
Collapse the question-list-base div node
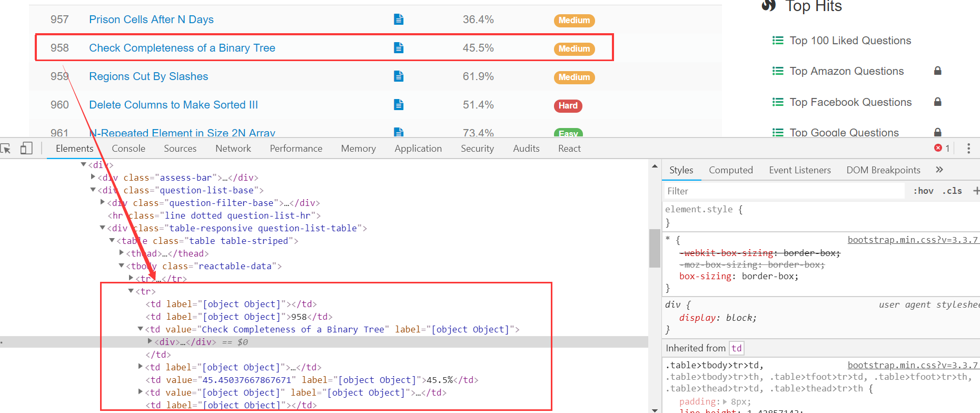coord(93,190)
